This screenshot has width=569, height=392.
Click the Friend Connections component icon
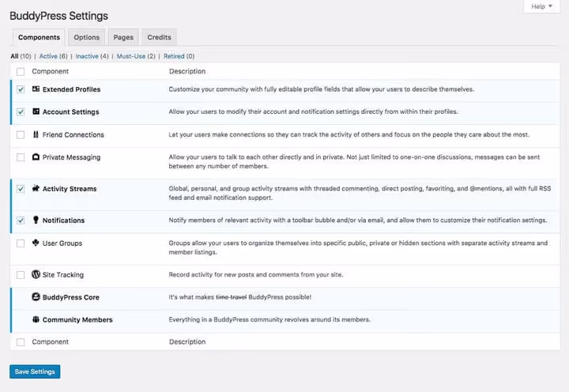click(36, 134)
